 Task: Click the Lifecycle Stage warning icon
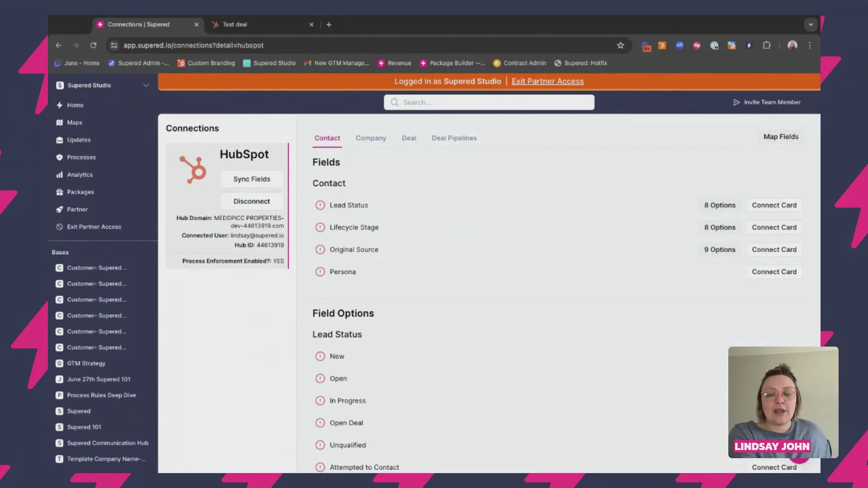(320, 227)
